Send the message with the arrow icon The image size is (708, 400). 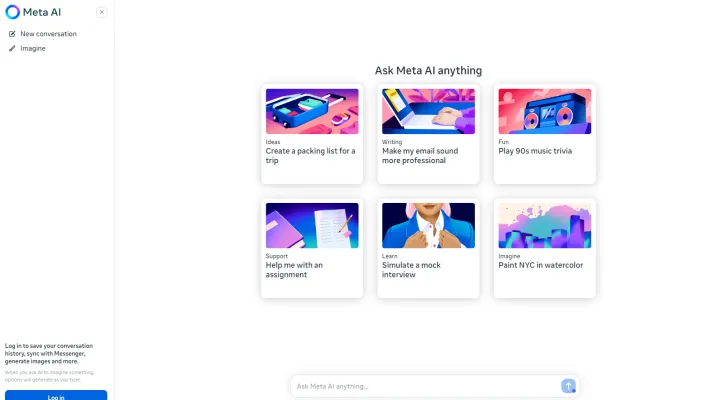[568, 386]
